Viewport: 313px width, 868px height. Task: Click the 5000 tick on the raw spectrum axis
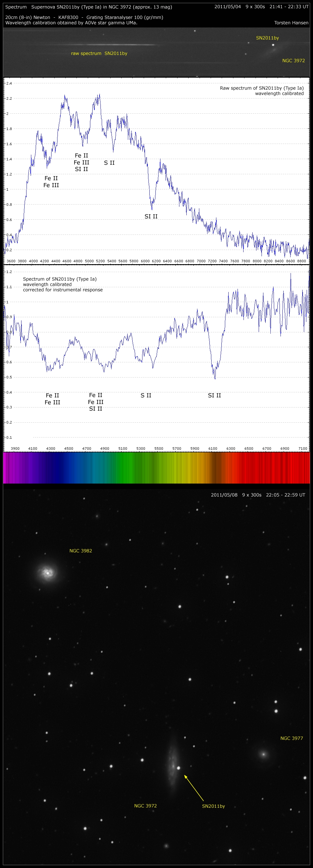click(x=89, y=261)
